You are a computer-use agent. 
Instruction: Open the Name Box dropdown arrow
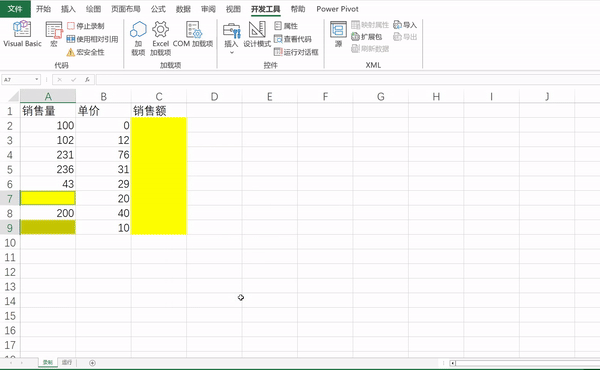[x=37, y=80]
